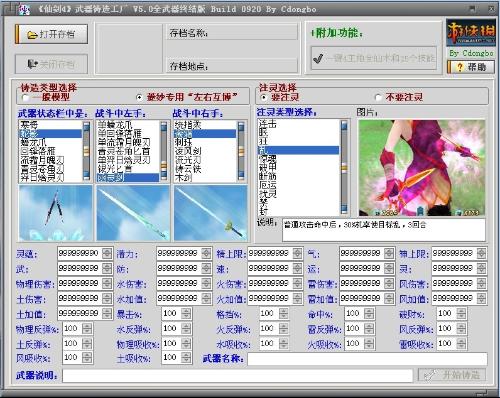Click the 打开存档 open-save button
The image size is (500, 398).
point(52,34)
